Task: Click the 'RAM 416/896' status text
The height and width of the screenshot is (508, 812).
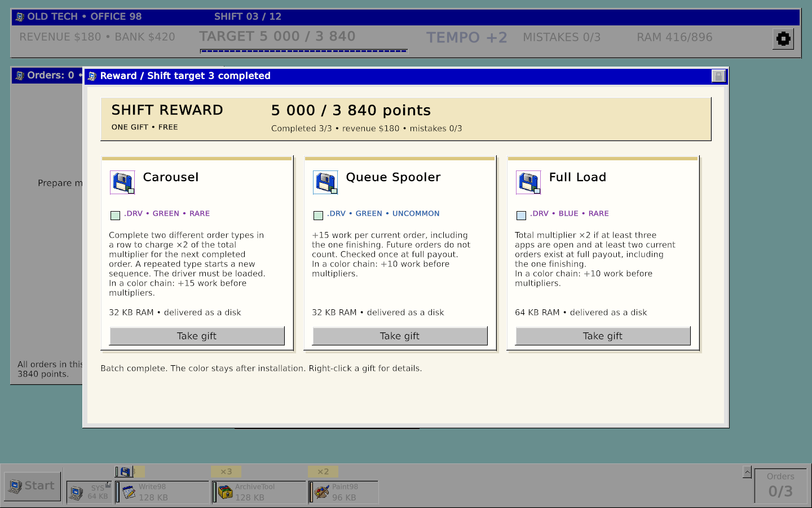Action: (x=674, y=37)
